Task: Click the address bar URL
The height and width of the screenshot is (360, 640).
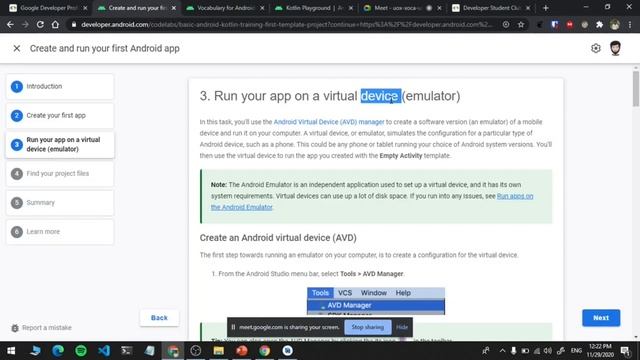Action: [286, 24]
